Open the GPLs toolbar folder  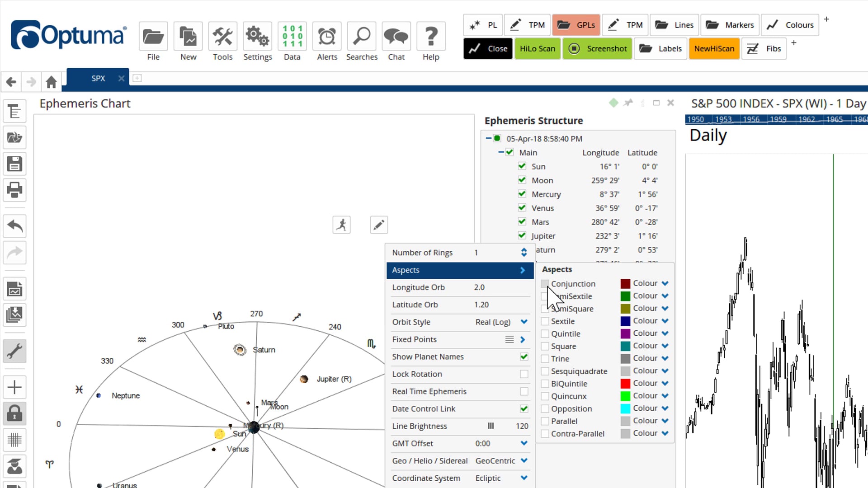tap(576, 25)
